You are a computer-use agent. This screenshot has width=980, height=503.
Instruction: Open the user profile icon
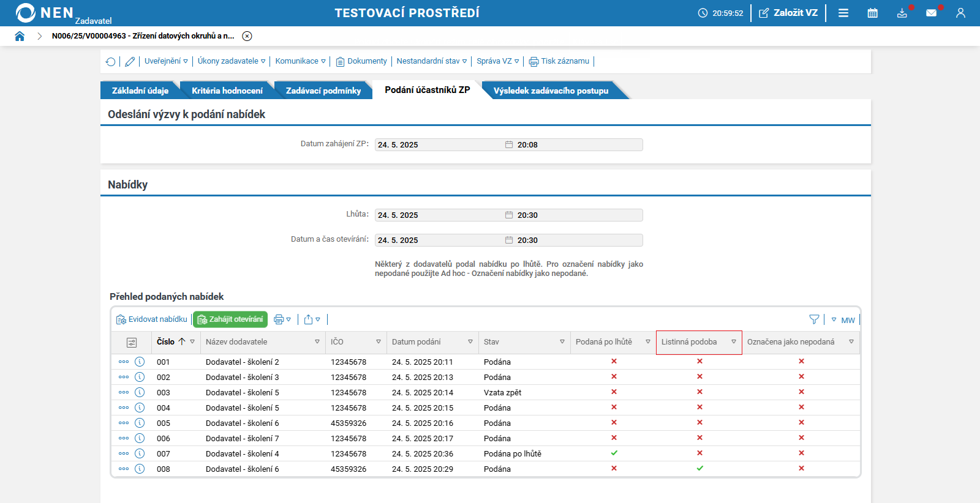click(960, 13)
